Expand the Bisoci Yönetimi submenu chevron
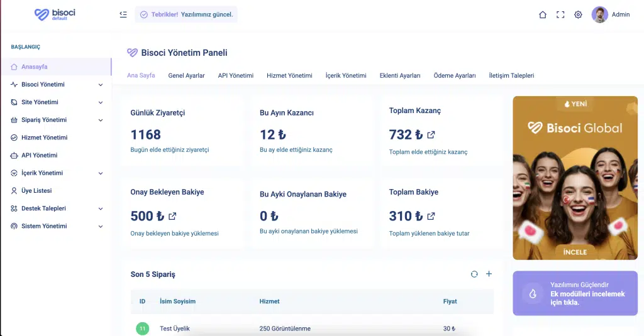This screenshot has height=336, width=644. 101,85
